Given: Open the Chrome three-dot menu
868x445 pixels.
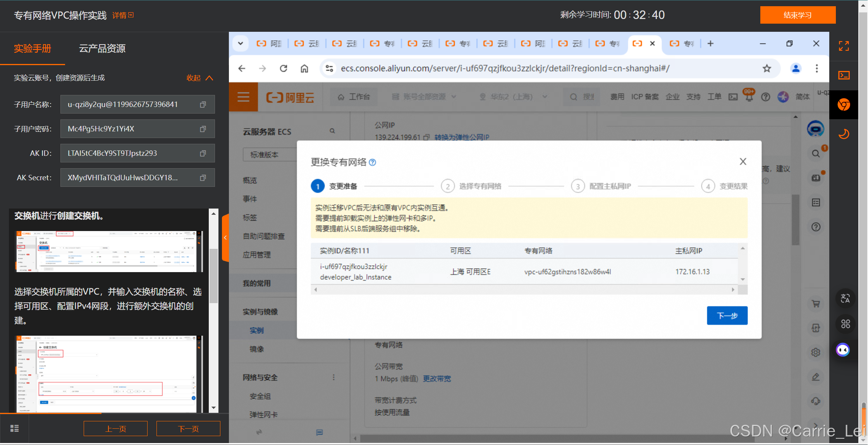Looking at the screenshot, I should 817,69.
